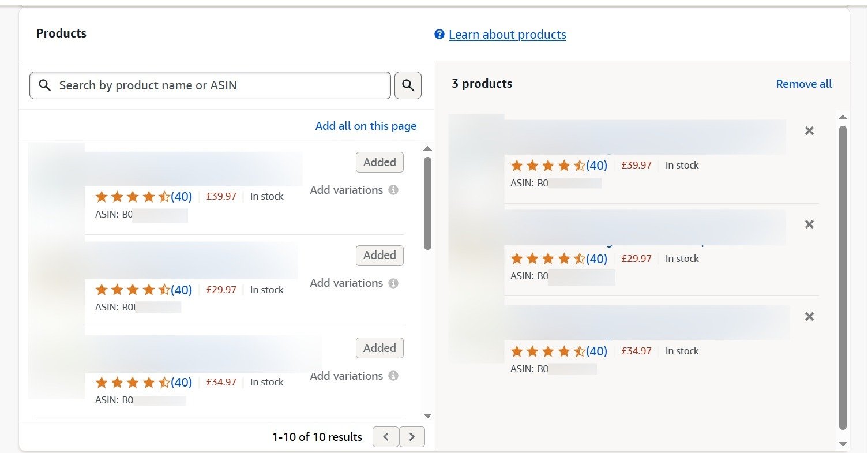Click the help icon beside Learn about products
The height and width of the screenshot is (453, 868).
[439, 34]
